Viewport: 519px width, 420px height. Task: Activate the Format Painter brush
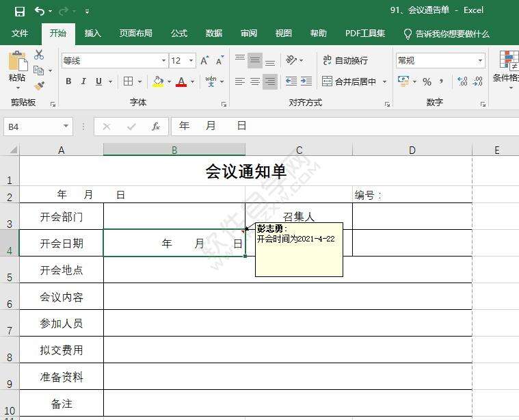[x=39, y=86]
